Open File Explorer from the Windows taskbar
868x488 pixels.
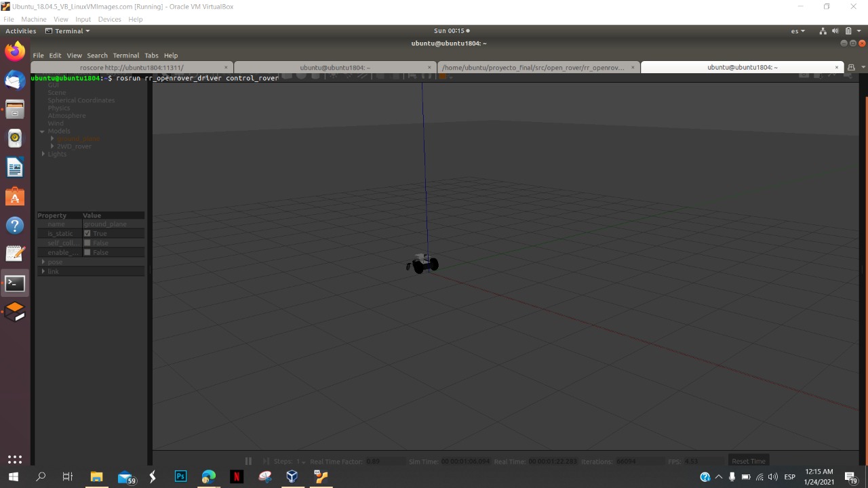pos(96,476)
